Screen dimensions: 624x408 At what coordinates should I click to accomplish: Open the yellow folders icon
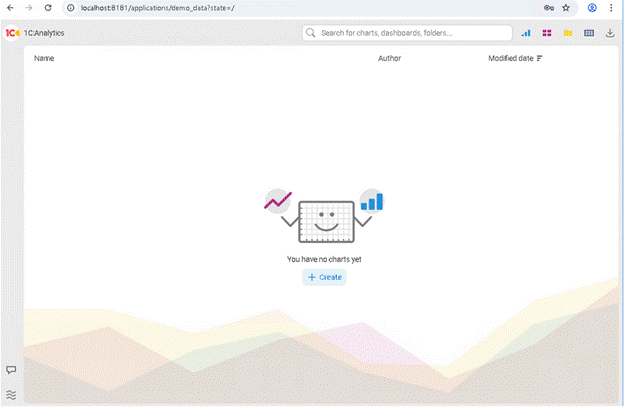pos(568,33)
